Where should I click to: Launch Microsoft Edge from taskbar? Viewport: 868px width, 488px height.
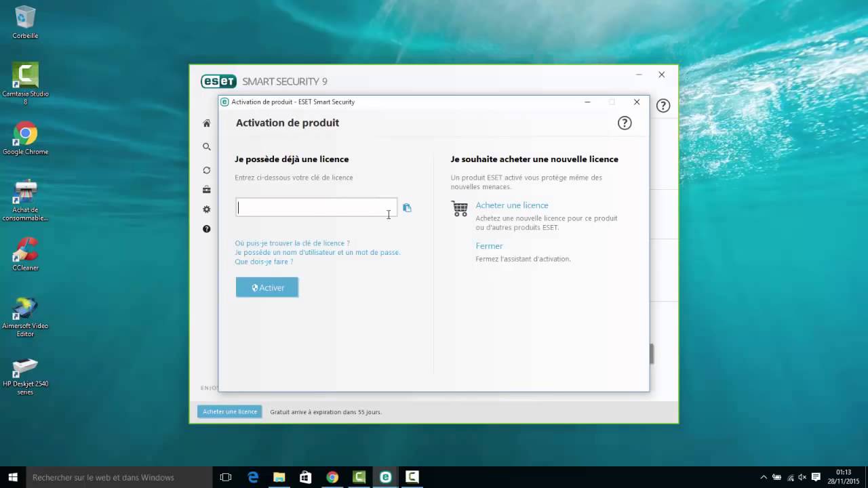[x=253, y=477]
